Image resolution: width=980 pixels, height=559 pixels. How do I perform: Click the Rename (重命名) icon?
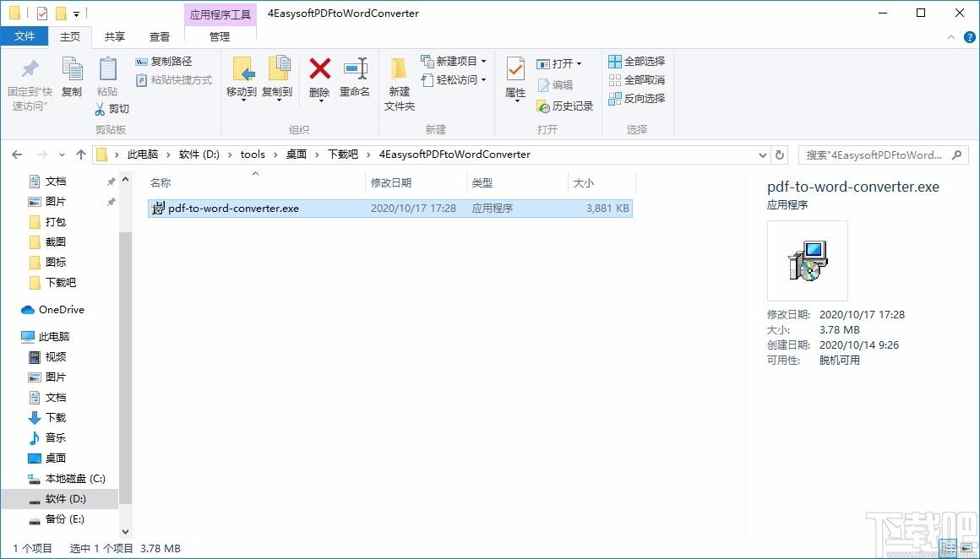click(355, 68)
